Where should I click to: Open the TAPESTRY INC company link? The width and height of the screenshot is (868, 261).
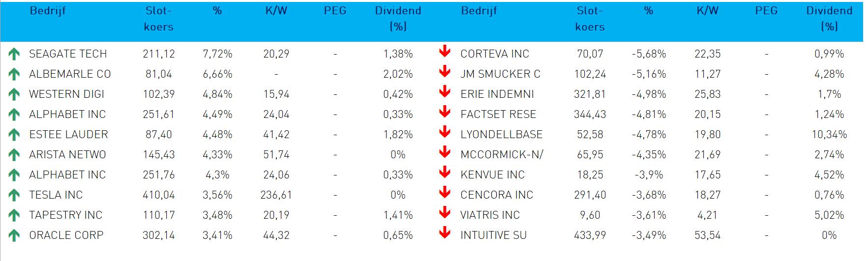point(65,215)
